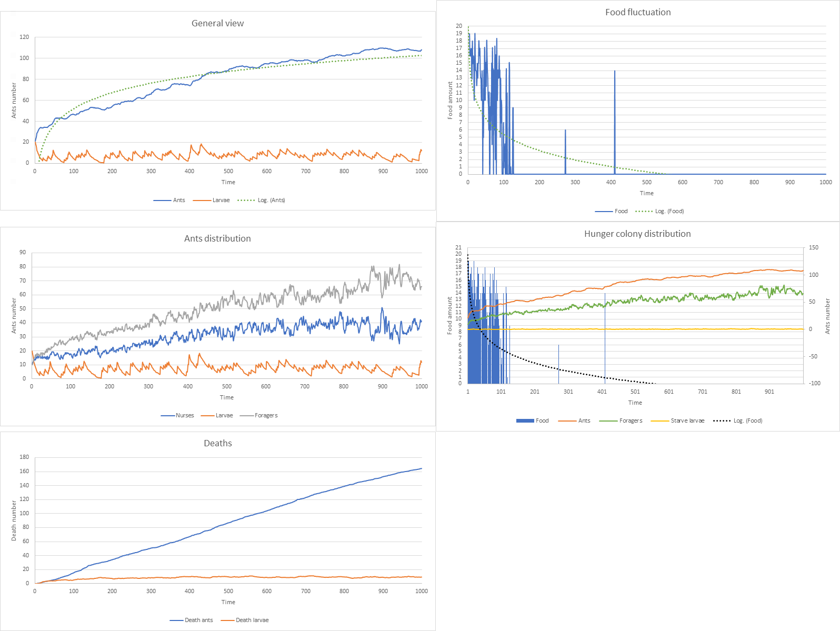Click 'Food' legend in Hunger colony chart
The height and width of the screenshot is (631, 840).
coord(533,420)
